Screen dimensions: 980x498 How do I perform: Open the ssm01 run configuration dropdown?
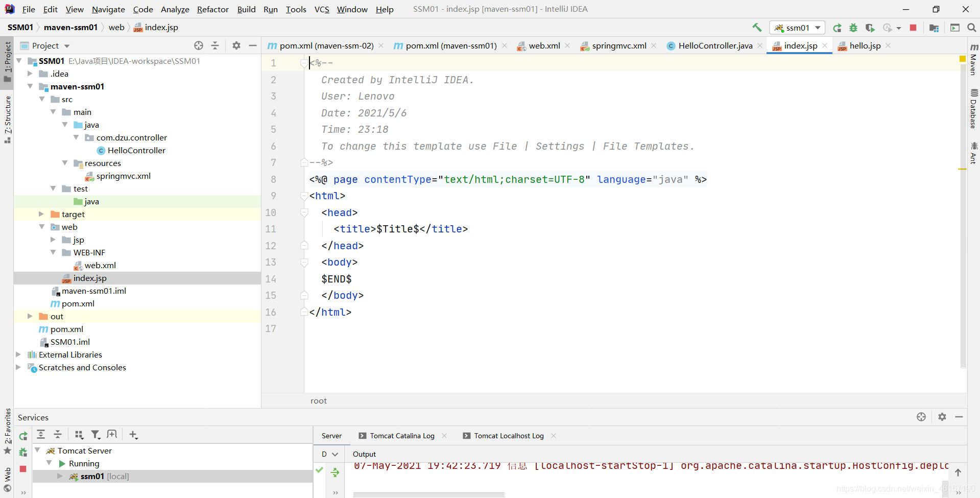[x=797, y=28]
